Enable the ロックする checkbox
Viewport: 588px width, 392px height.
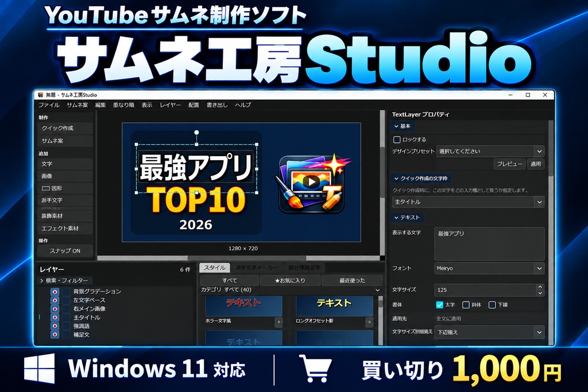(397, 140)
